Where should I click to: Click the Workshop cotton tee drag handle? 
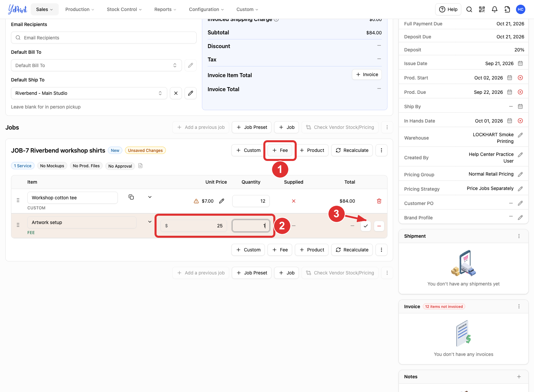[18, 200]
